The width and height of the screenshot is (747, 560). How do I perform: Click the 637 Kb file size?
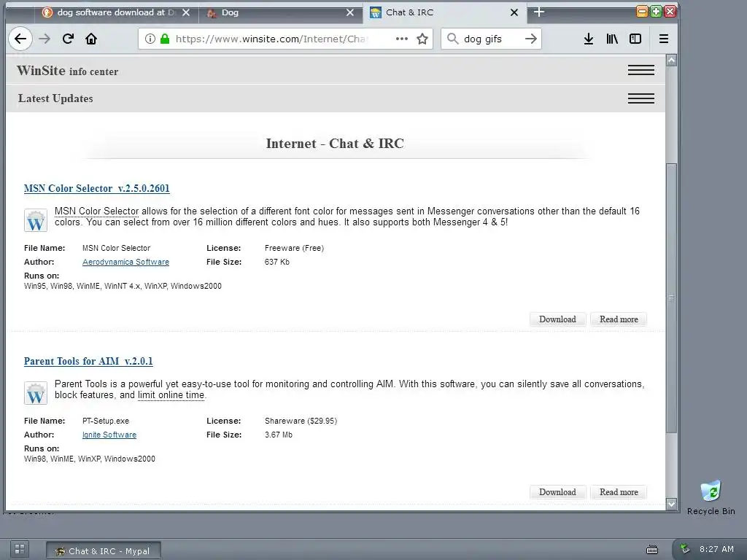click(x=276, y=262)
